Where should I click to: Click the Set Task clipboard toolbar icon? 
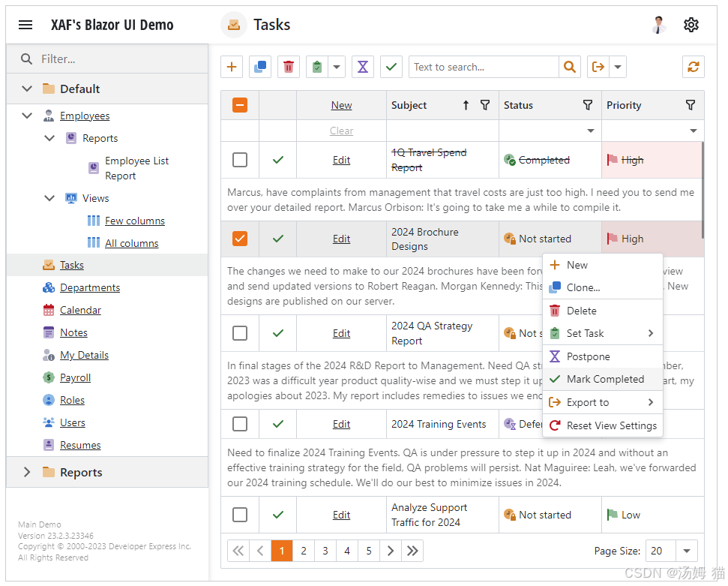coord(317,67)
